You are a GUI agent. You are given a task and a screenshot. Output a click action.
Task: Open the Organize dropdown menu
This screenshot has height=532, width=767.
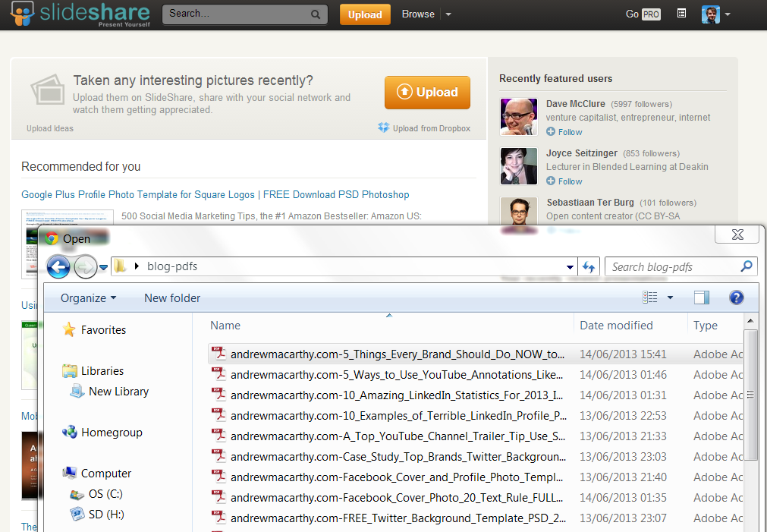tap(88, 298)
